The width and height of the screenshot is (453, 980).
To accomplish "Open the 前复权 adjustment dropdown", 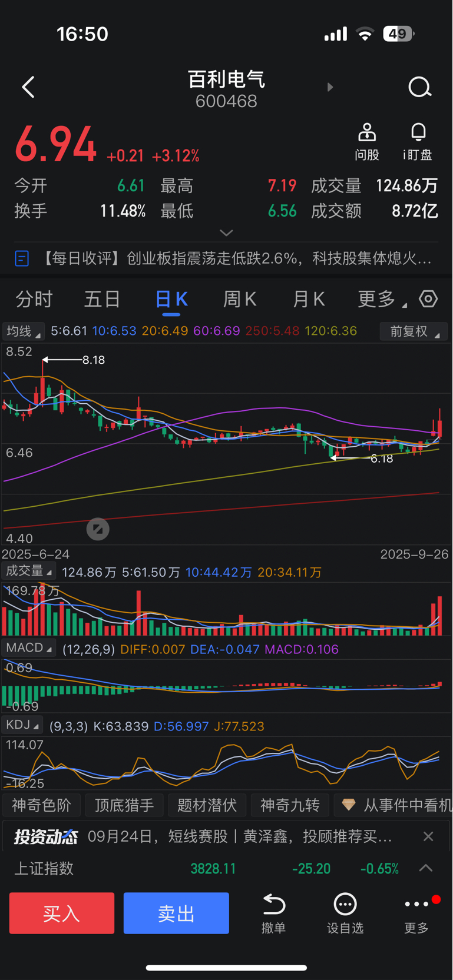I will point(414,331).
